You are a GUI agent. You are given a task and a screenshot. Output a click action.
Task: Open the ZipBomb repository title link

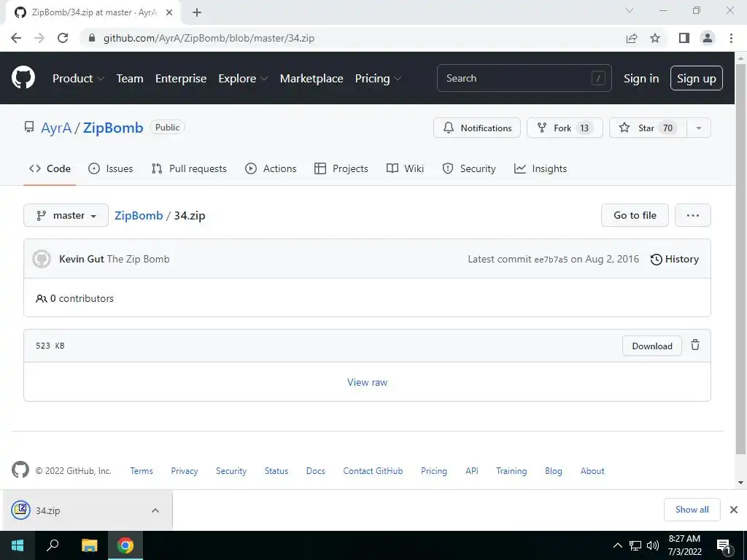113,128
